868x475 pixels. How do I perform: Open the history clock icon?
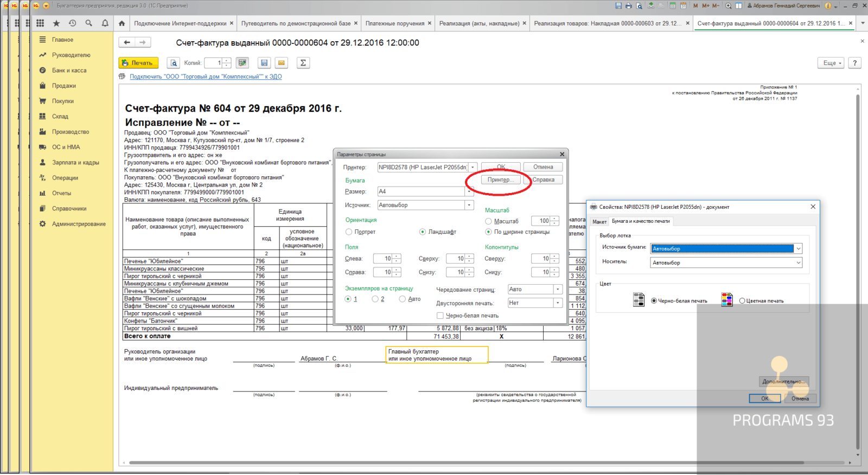[73, 23]
